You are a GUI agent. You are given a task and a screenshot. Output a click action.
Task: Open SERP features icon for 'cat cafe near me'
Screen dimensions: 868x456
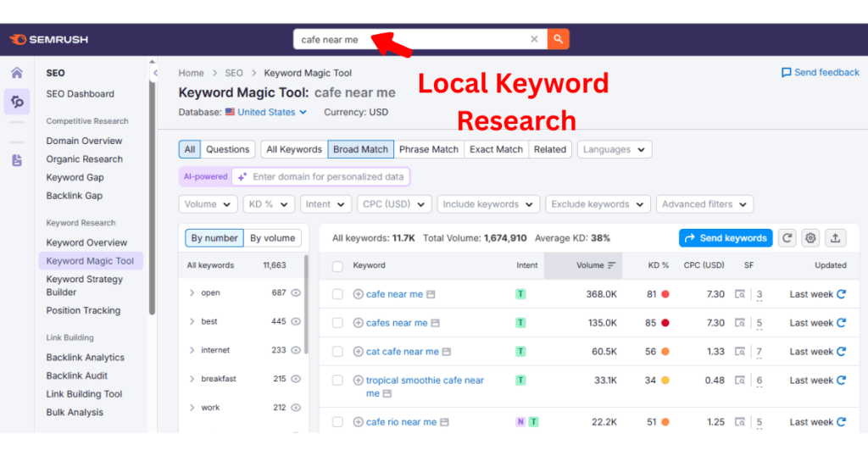739,352
